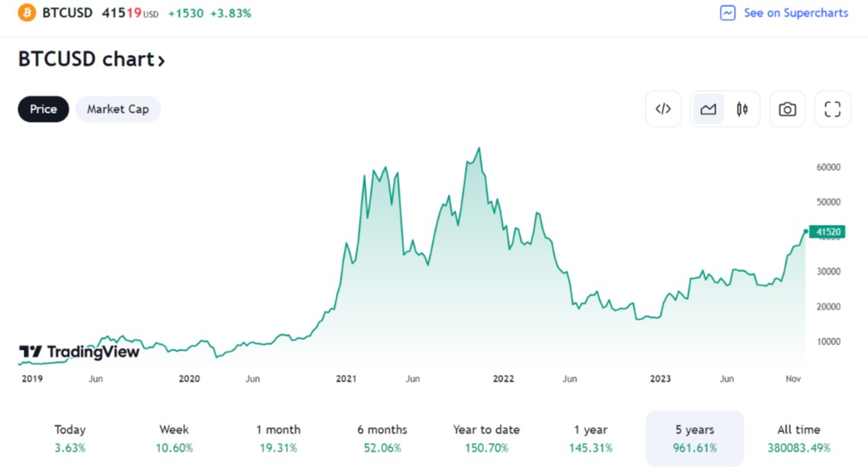The image size is (868, 474).
Task: Select the All time range
Action: (799, 438)
